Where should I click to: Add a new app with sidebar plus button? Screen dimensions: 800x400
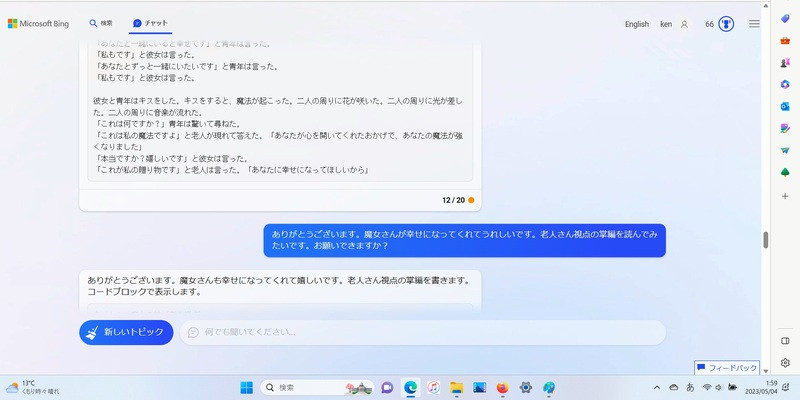pyautogui.click(x=786, y=196)
